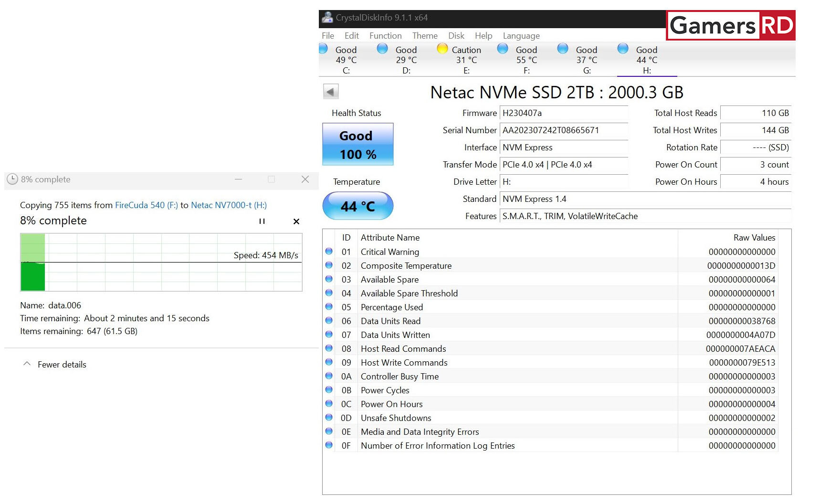Click the Total Host Reads 110 GB value
The width and height of the screenshot is (820, 504).
(x=756, y=113)
